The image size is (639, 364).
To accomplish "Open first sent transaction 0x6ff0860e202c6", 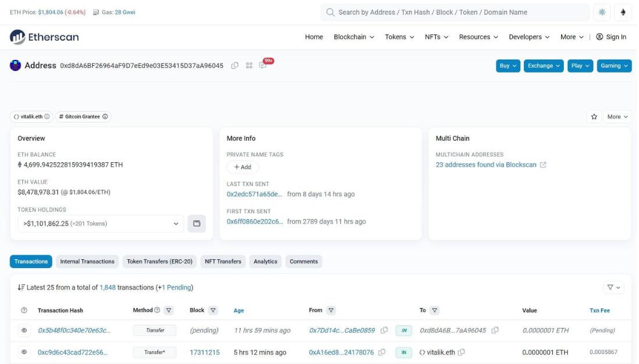I will (255, 222).
